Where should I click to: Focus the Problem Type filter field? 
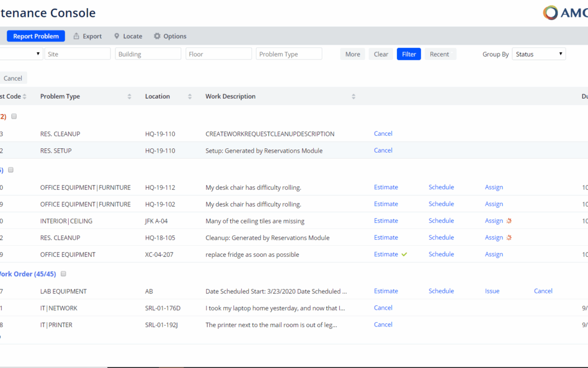(x=289, y=53)
